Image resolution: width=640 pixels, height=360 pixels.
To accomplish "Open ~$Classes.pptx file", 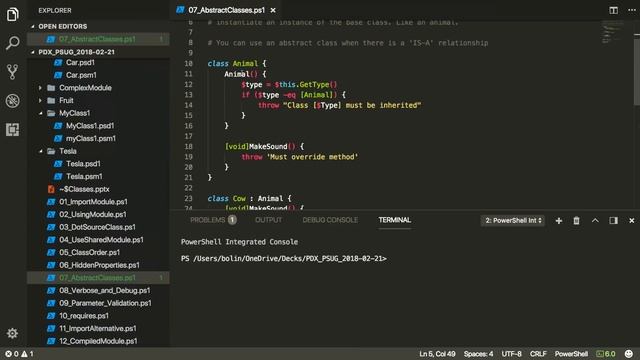I will tap(84, 189).
